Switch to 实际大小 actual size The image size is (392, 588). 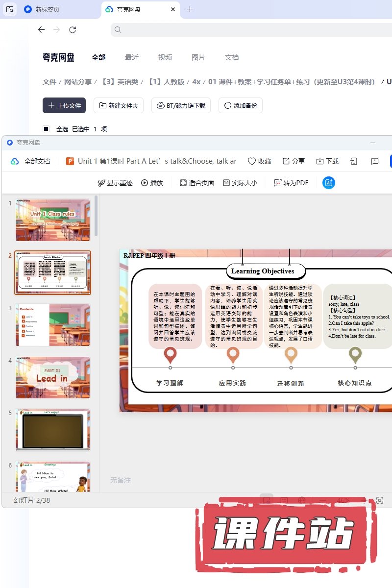[240, 183]
